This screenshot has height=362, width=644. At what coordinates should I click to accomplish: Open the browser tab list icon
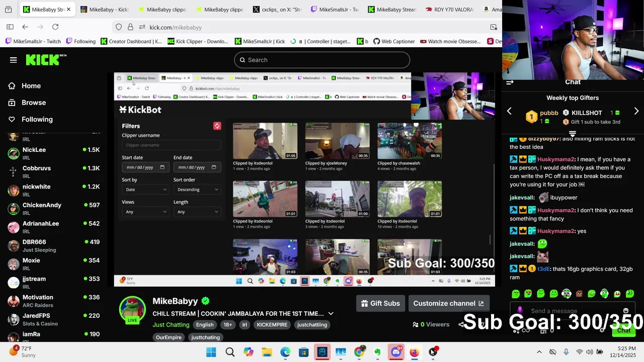click(x=9, y=10)
